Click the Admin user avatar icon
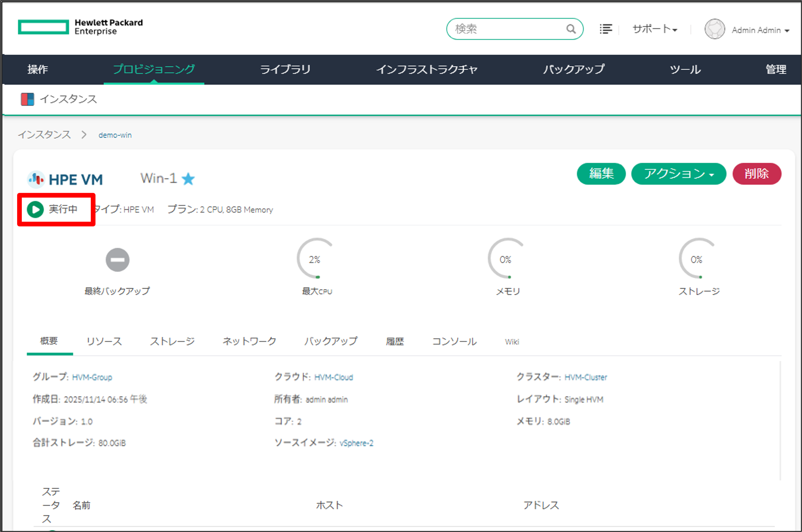The width and height of the screenshot is (802, 532). pyautogui.click(x=715, y=29)
